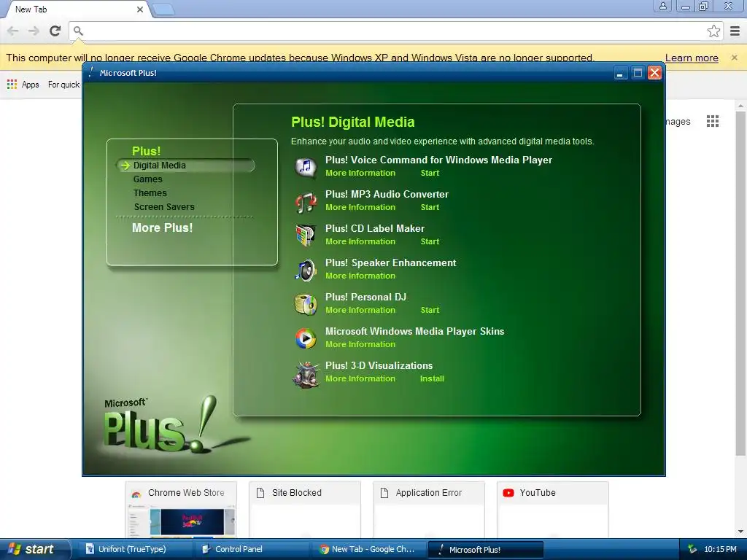Click the Chrome reload page icon
This screenshot has height=560, width=747.
[x=55, y=31]
